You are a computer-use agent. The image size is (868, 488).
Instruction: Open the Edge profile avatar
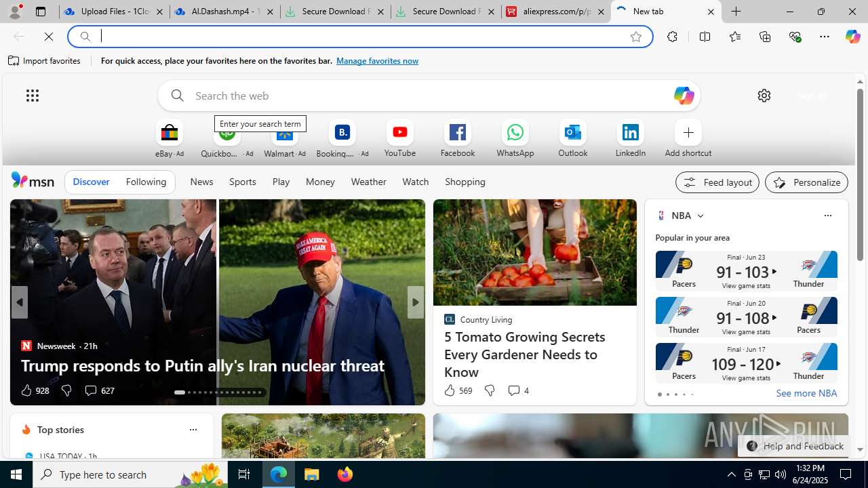[15, 12]
